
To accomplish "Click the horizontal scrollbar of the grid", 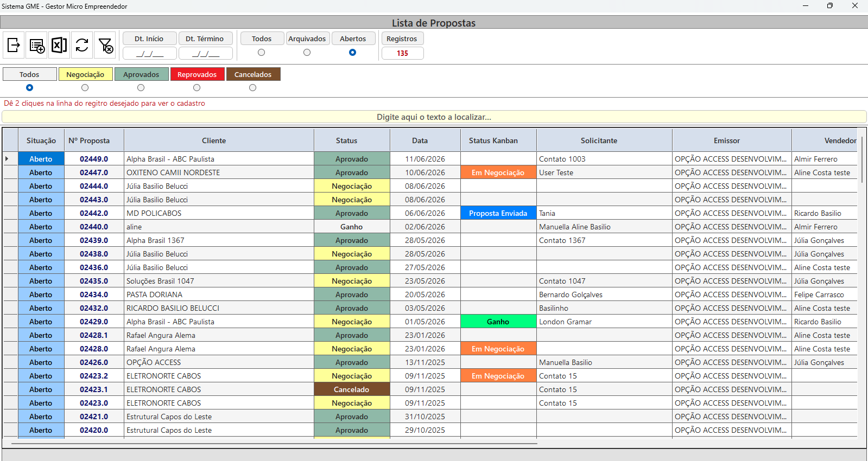I will (274, 444).
